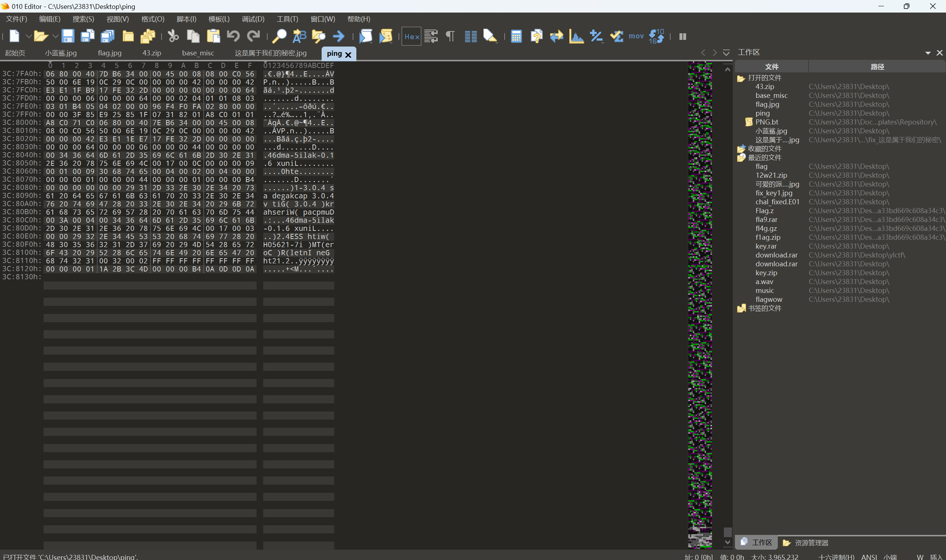
Task: Switch to the 小蓝鲨.jpg tab
Action: (61, 53)
